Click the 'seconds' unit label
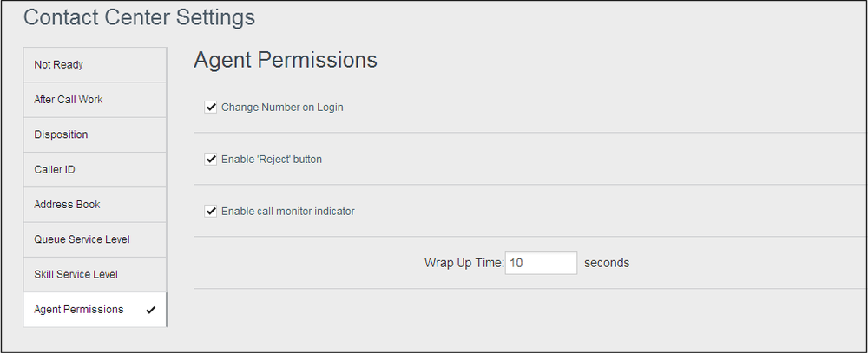The width and height of the screenshot is (868, 353). coord(607,263)
